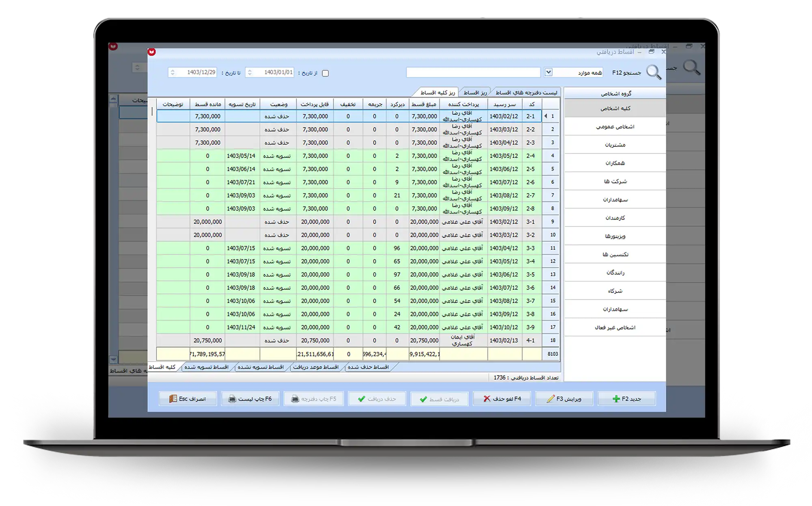812x506 pixels.
Task: Open the 'اقساط حذف شده' bottom tab
Action: pyautogui.click(x=368, y=367)
